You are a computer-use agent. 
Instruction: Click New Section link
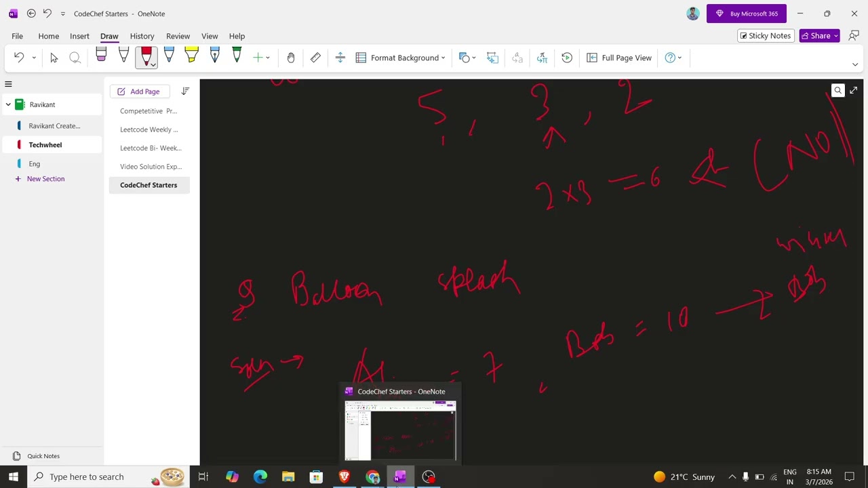[x=45, y=179]
